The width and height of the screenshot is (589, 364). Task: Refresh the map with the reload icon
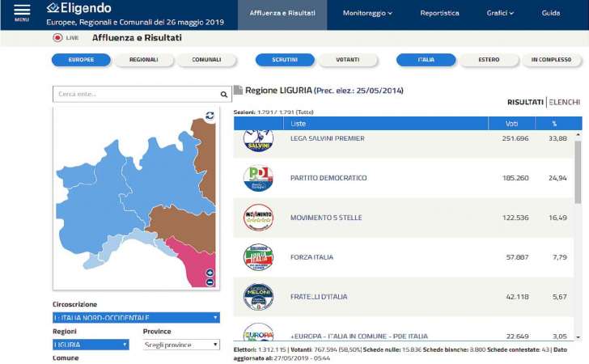click(x=210, y=116)
